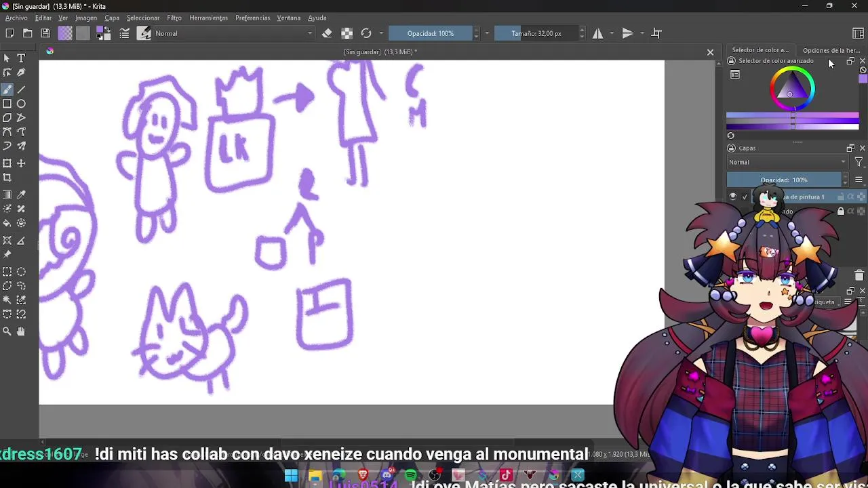Switch to Selector de color avanzado tab
Screen dimensions: 868x488
coord(760,50)
